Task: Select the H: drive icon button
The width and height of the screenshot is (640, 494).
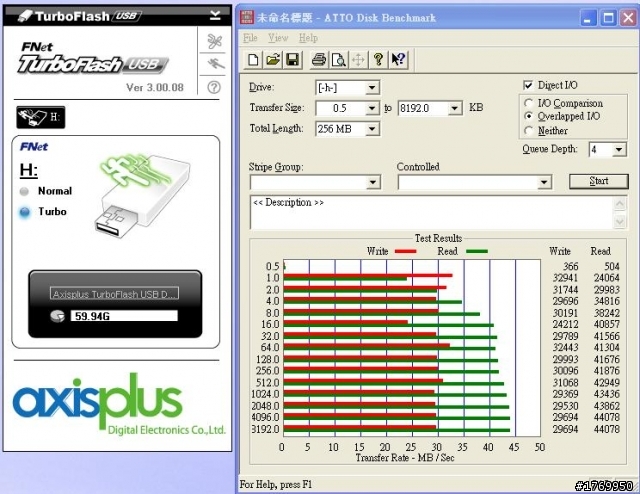Action: 40,117
